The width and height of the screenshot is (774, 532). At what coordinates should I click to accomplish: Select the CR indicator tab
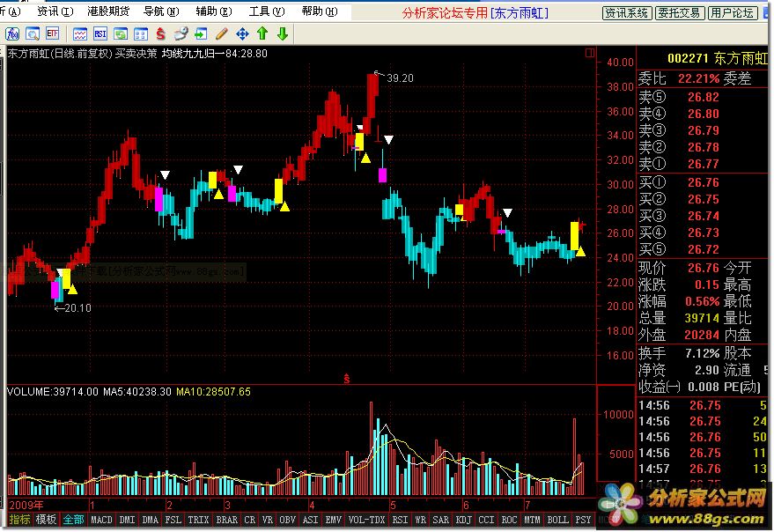coord(250,520)
